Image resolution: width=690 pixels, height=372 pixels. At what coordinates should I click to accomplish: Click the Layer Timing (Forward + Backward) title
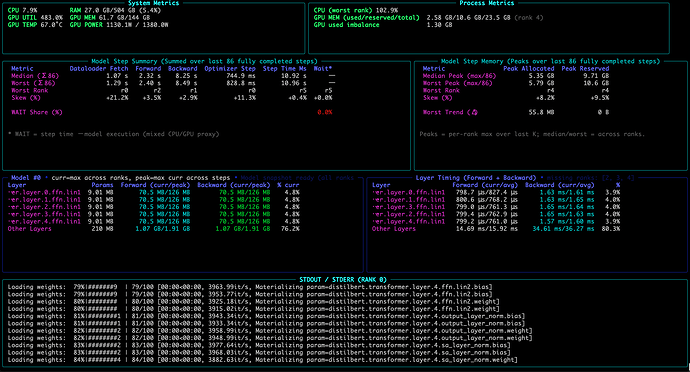pyautogui.click(x=476, y=178)
